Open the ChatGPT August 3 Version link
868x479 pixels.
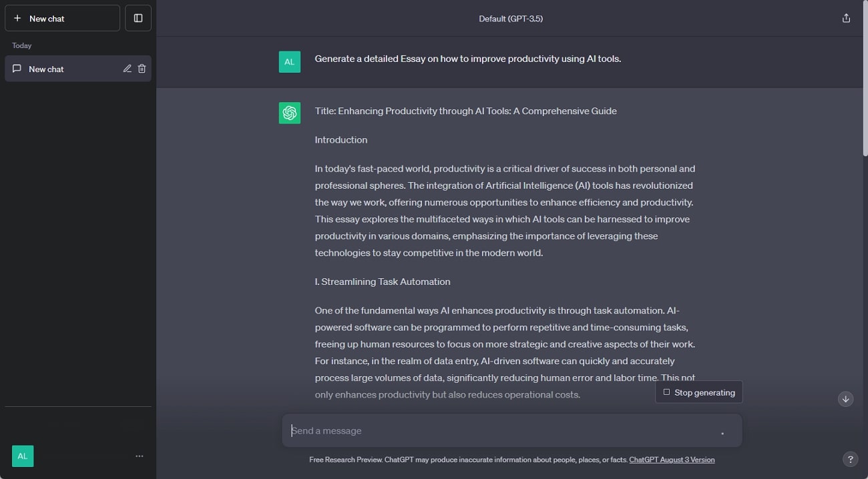(672, 459)
